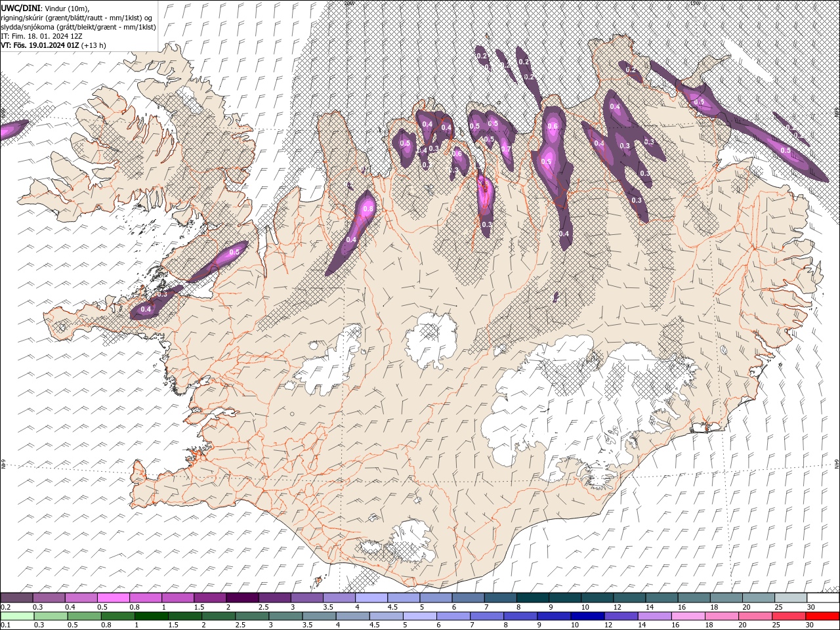Select the darkest purple 2 snow-scale swatch
The image size is (840, 630).
click(x=242, y=598)
